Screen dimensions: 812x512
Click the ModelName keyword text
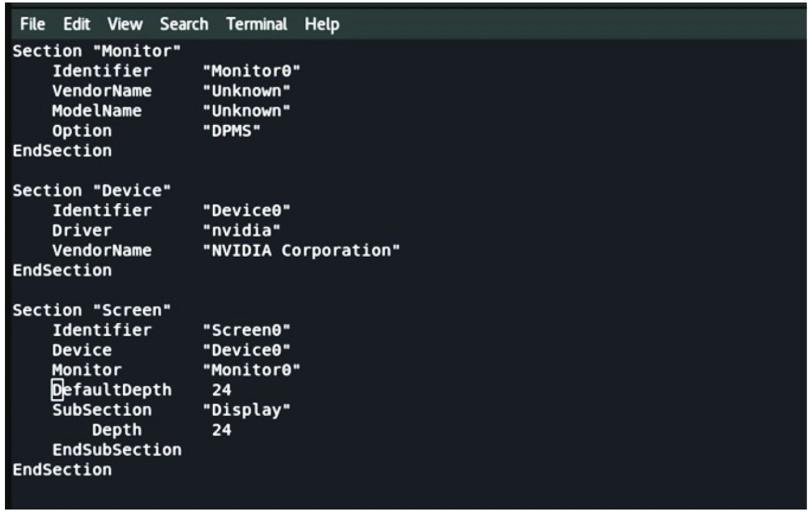pos(97,111)
